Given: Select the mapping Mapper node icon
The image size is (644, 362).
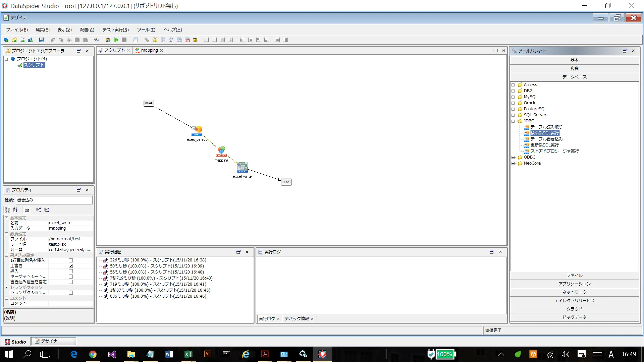Looking at the screenshot, I should pyautogui.click(x=221, y=151).
